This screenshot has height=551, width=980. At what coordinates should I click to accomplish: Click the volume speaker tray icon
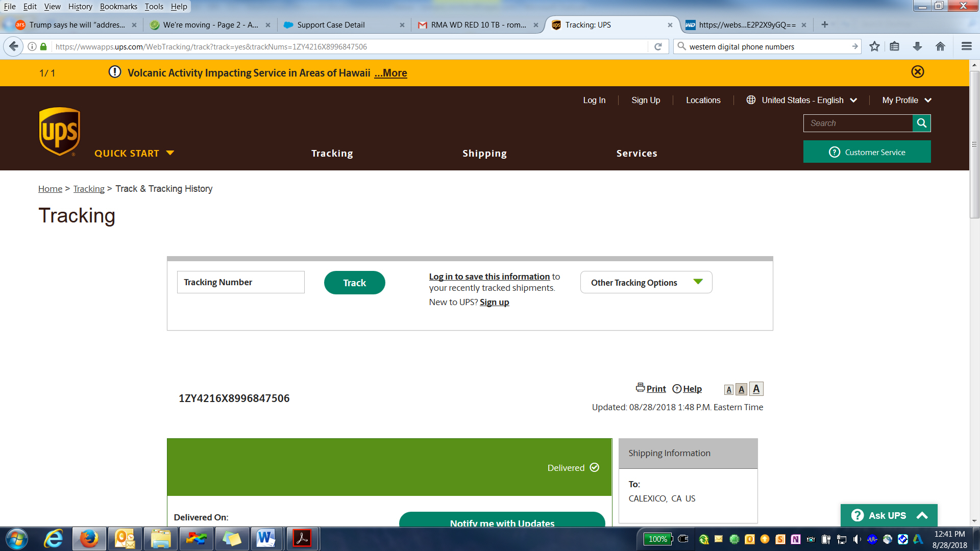(x=856, y=539)
